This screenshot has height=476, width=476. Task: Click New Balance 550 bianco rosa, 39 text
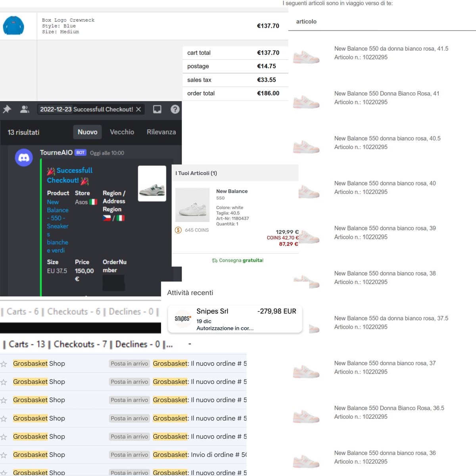coord(385,228)
